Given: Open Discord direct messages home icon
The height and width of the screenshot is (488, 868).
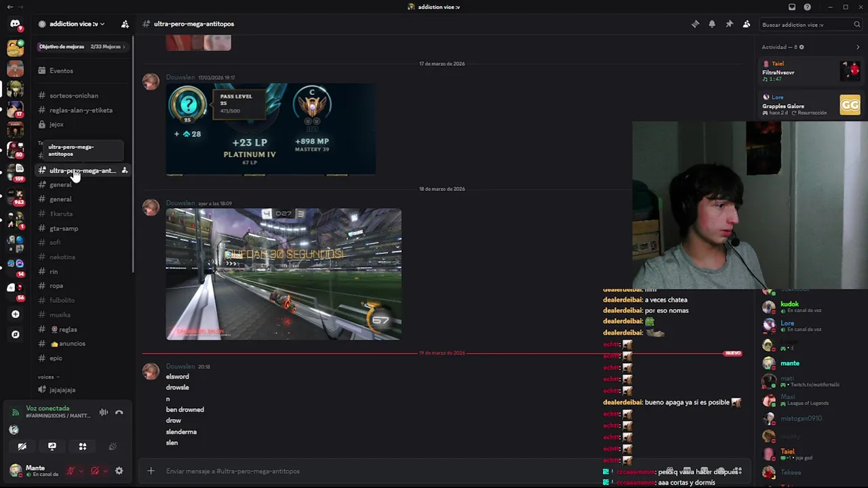Looking at the screenshot, I should 15,24.
